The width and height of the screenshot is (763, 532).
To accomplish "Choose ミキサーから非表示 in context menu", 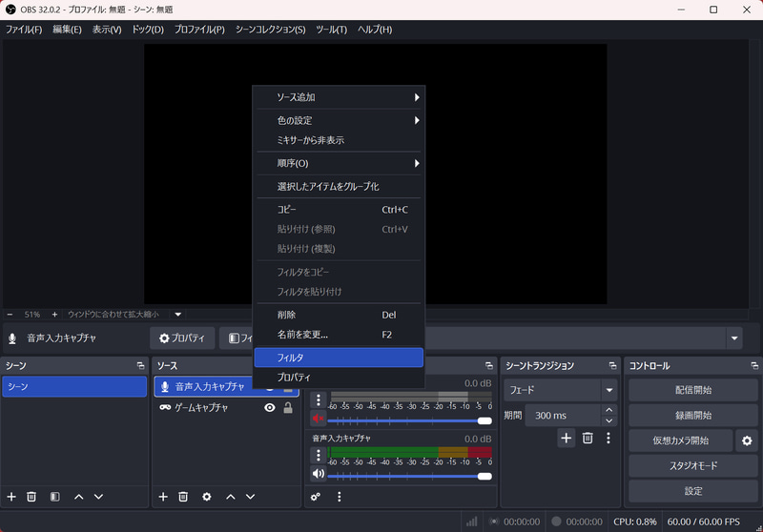I will point(339,140).
